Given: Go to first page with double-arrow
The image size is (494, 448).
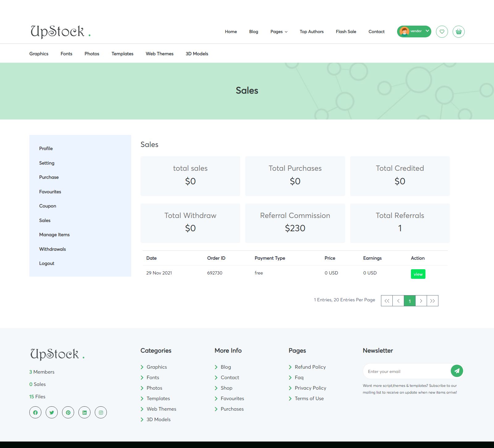Looking at the screenshot, I should pyautogui.click(x=387, y=301).
